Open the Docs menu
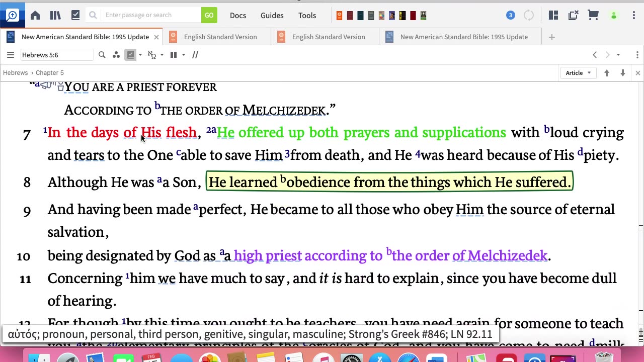This screenshot has width=644, height=362. click(238, 16)
